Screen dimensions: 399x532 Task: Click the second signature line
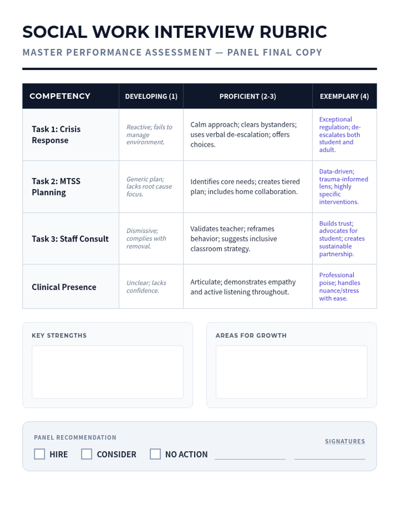[330, 459]
